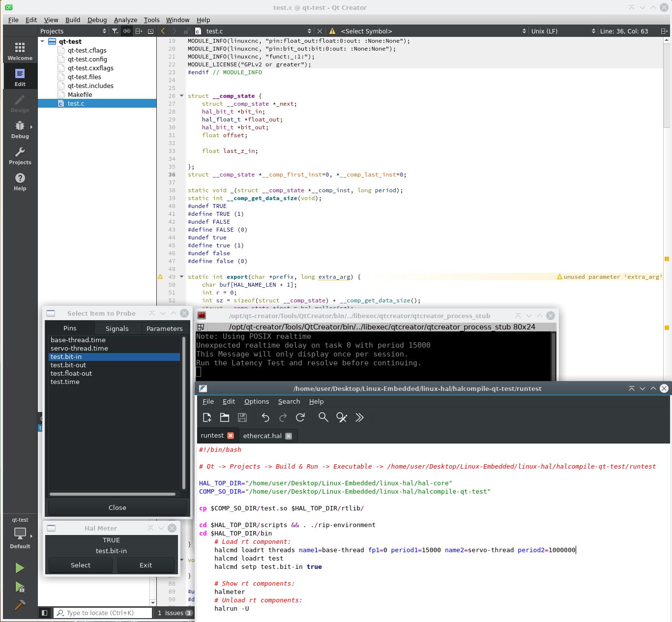This screenshot has width=672, height=622.
Task: Undo last edit in the runtest editor
Action: [265, 417]
